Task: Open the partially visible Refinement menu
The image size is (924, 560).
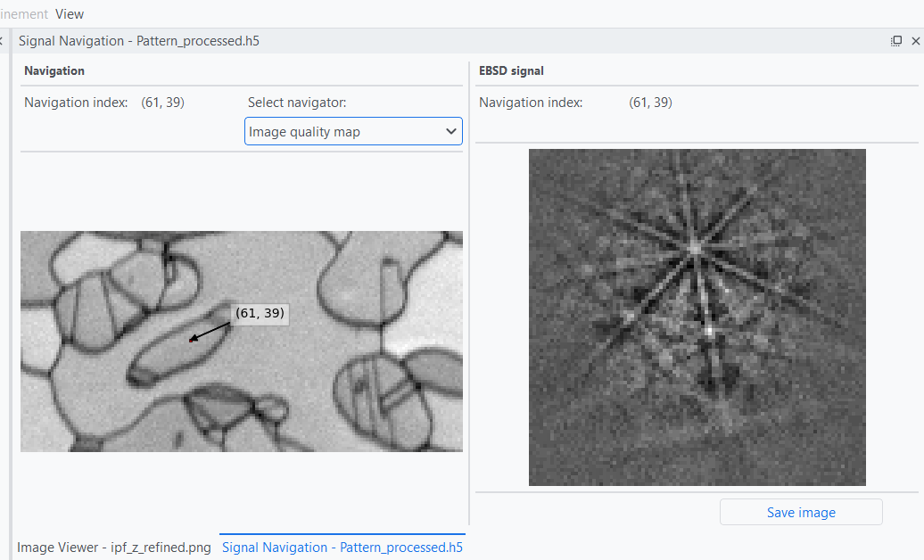Action: tap(24, 13)
